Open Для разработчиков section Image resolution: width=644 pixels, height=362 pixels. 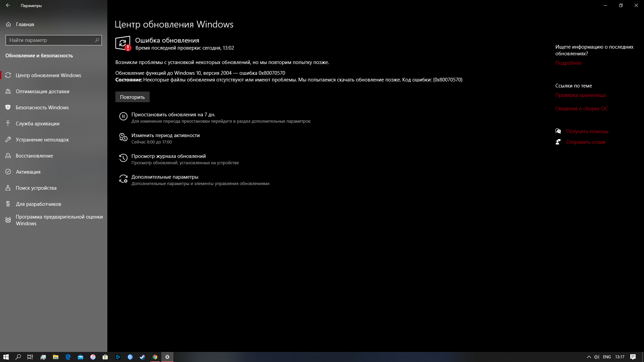pos(54,204)
